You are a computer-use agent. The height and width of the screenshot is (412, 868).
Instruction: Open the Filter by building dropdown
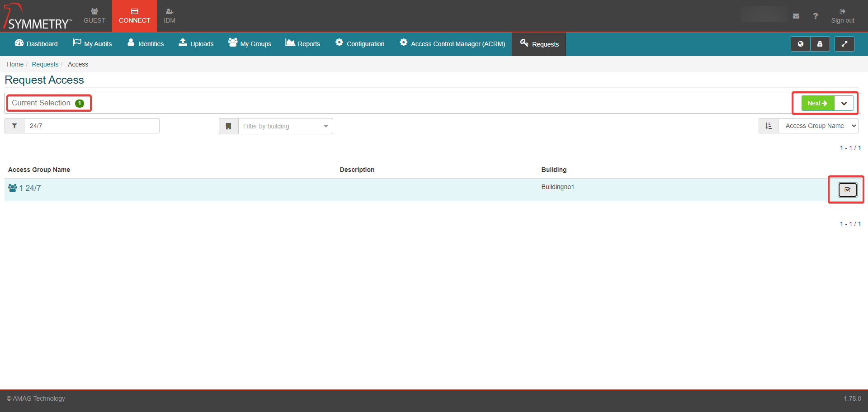click(x=285, y=126)
